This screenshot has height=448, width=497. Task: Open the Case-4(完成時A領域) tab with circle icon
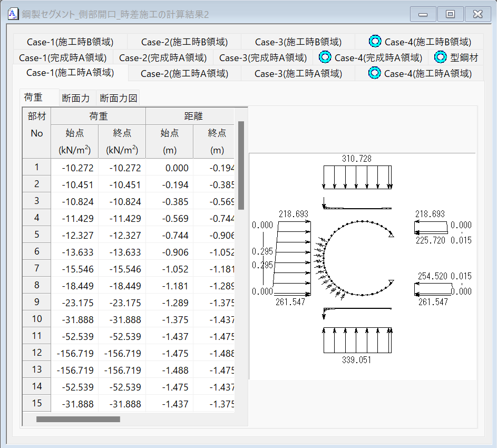[370, 57]
